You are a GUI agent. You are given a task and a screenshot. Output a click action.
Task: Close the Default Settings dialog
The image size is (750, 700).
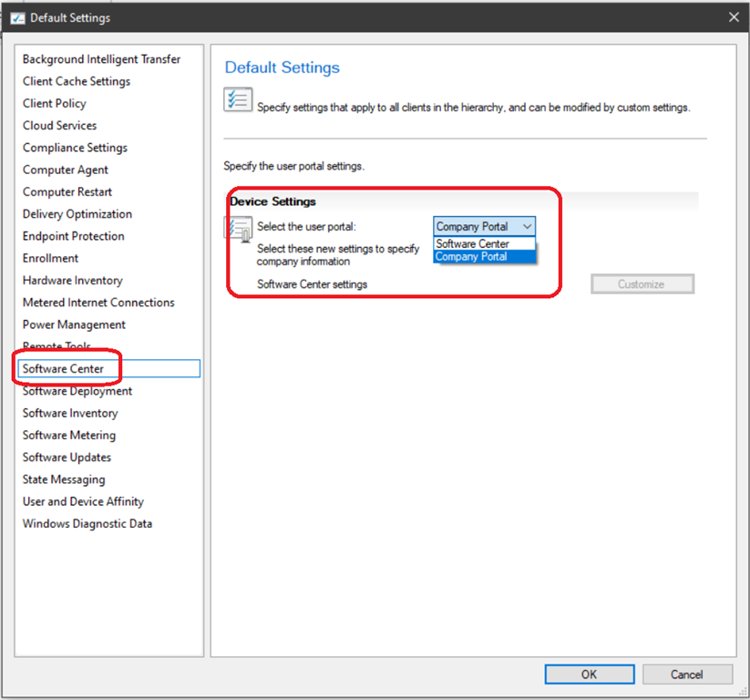735,17
